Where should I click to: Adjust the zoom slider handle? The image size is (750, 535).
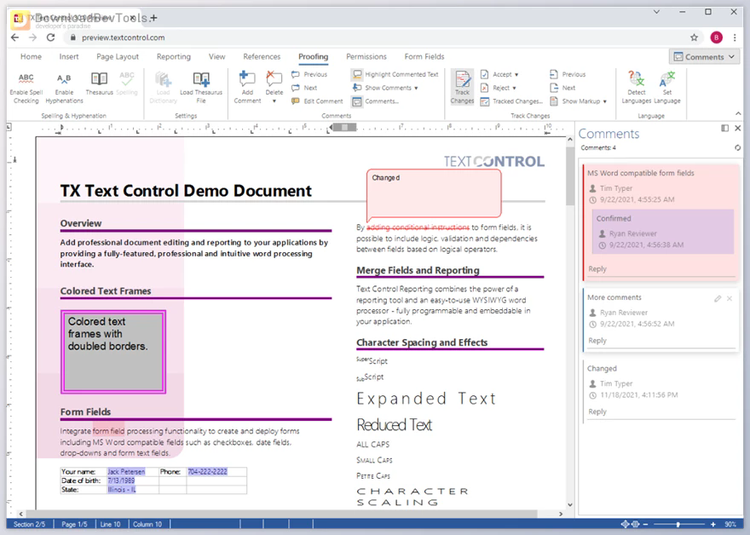click(678, 524)
